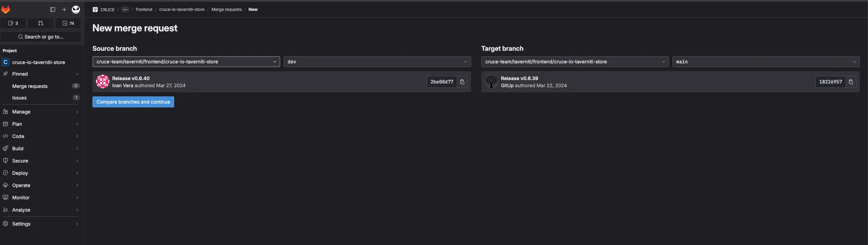Viewport: 868px width, 245px height.
Task: Open the GitLab logo homepage
Action: pyautogui.click(x=6, y=10)
